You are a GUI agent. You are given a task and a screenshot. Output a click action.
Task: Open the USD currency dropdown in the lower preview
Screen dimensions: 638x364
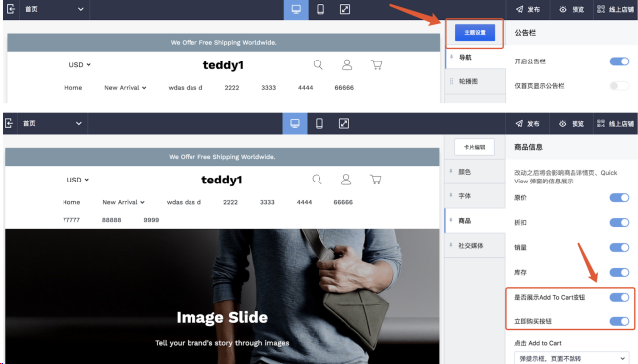tap(78, 180)
